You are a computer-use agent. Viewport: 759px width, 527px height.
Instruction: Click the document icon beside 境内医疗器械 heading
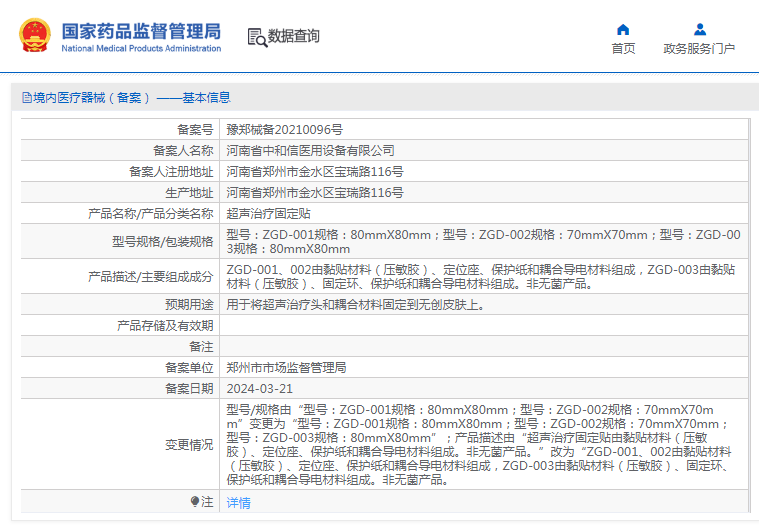point(27,98)
